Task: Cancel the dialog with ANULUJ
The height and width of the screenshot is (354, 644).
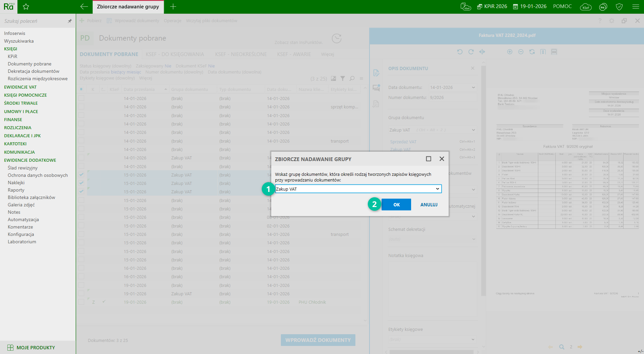Action: click(429, 205)
